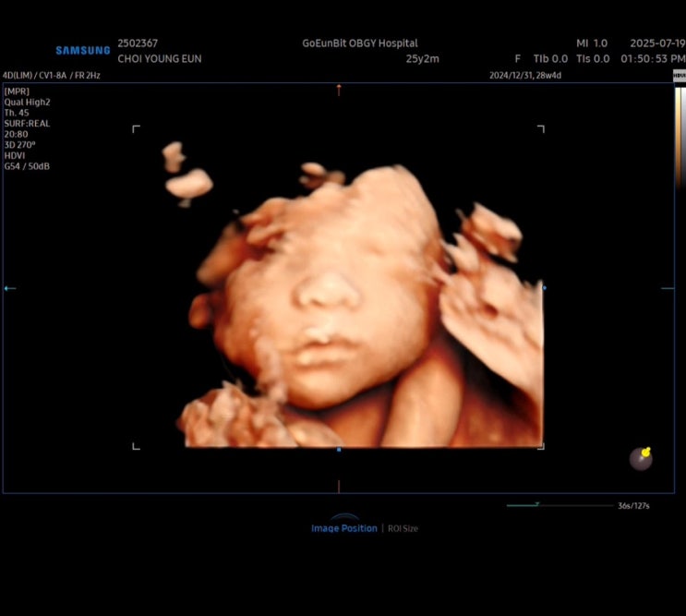Click the 25y2m age text
Screen dimensions: 686x616
[422, 58]
